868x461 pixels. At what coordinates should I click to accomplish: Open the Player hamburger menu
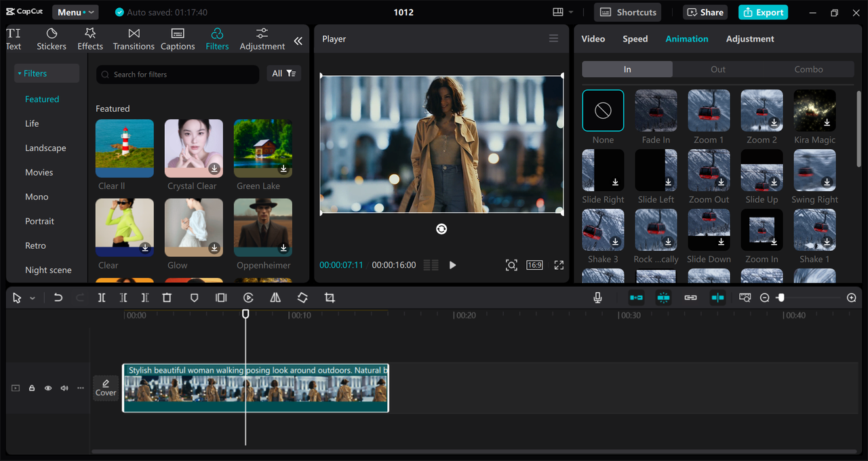(x=553, y=39)
